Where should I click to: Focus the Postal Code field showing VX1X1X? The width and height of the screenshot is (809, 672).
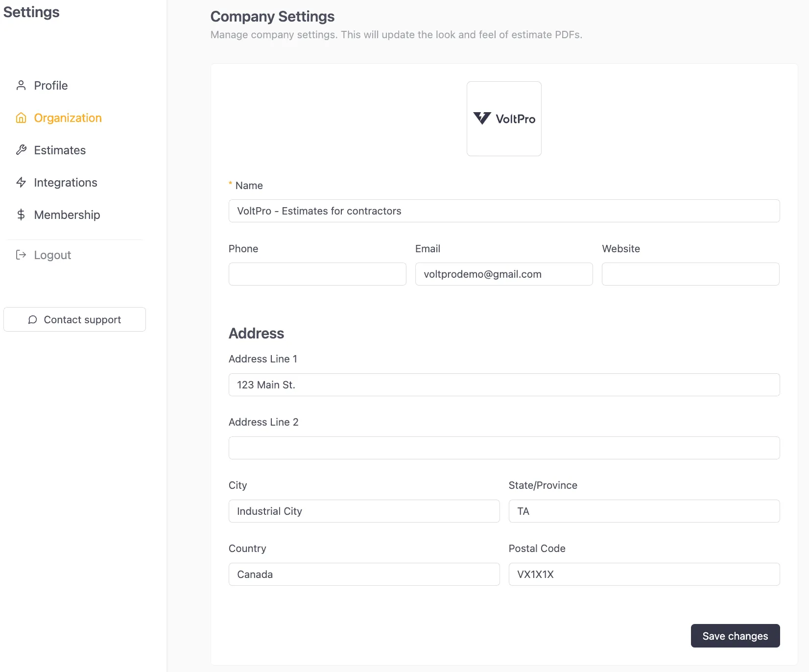pos(644,574)
